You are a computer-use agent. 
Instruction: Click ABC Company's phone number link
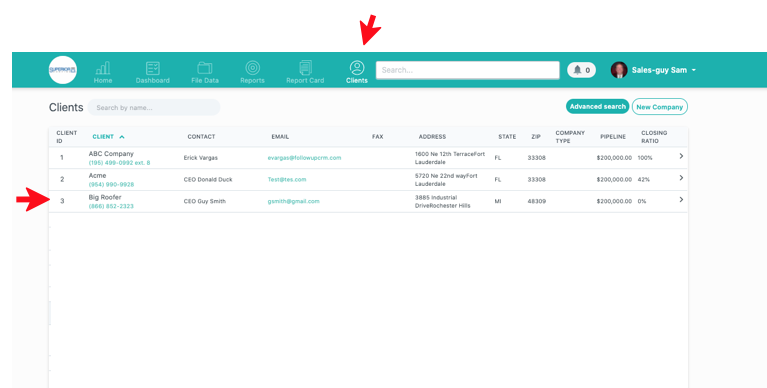point(119,162)
